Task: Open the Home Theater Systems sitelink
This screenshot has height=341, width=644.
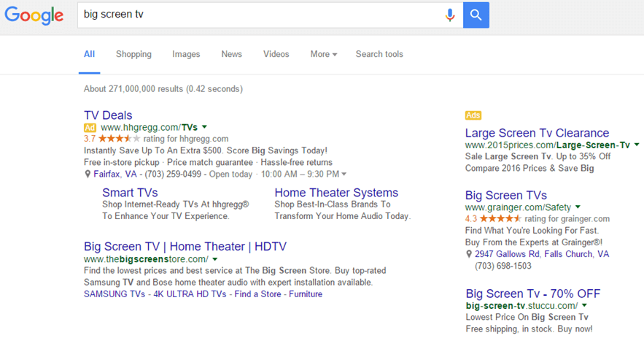Action: click(336, 193)
